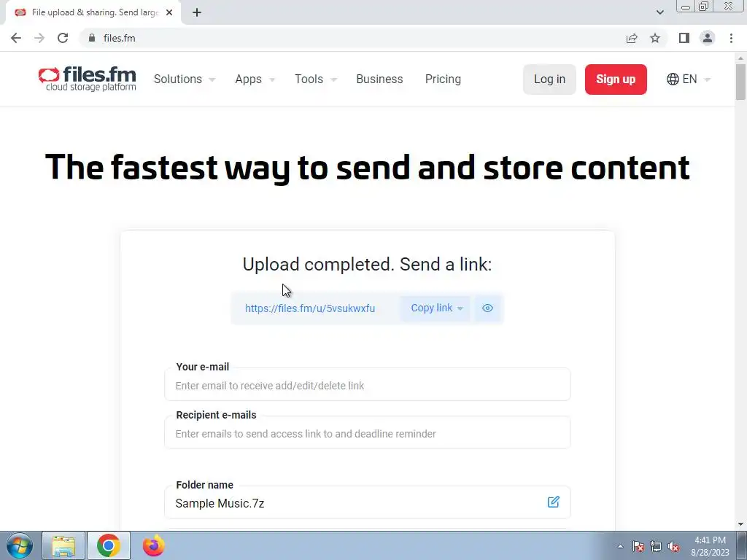
Task: Click the files.fm logo
Action: (88, 79)
